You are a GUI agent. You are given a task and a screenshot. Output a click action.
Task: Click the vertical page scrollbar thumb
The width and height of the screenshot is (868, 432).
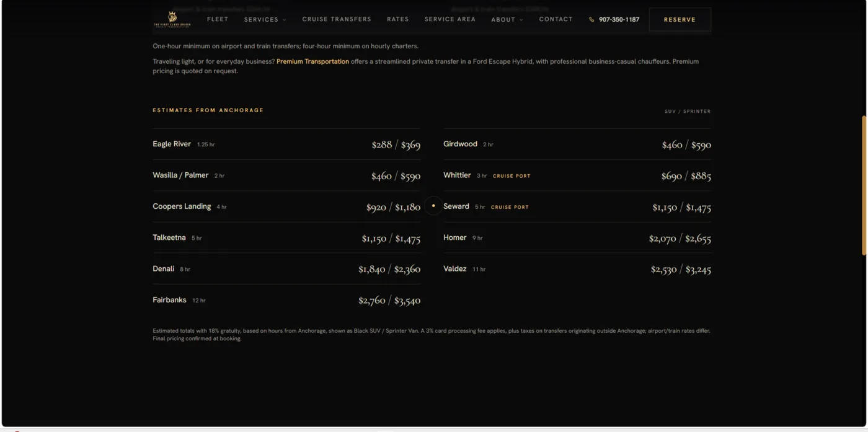click(864, 185)
